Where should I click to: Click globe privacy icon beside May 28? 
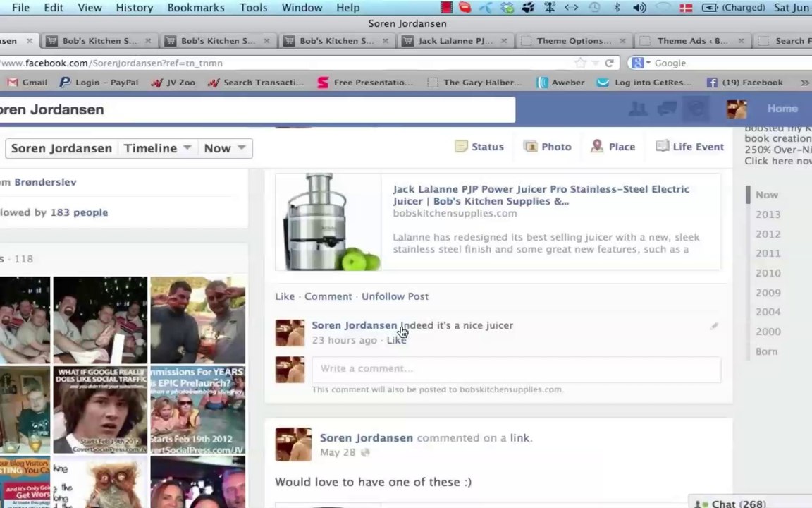pos(365,452)
